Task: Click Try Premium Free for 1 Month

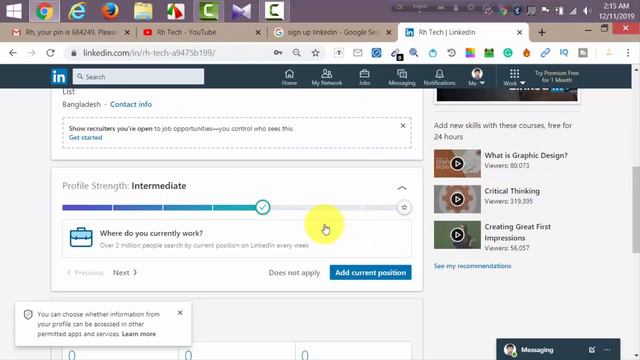Action: (557, 76)
